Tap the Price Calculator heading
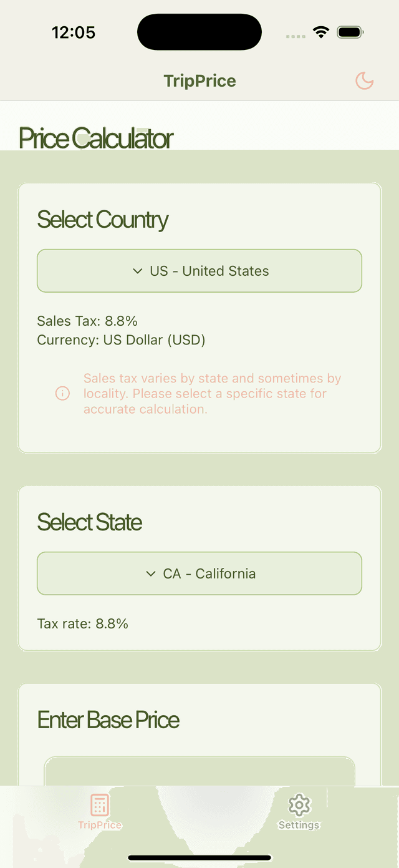Screen dimensions: 399x868 [96, 138]
